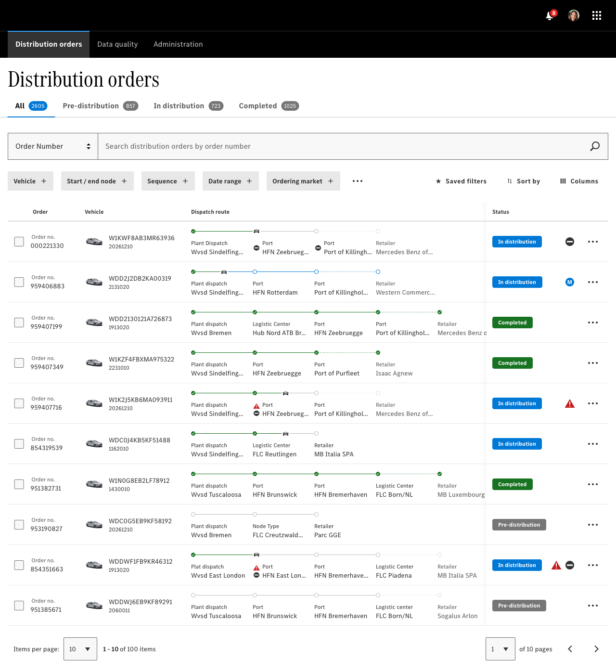616x672 pixels.
Task: Open the notifications bell
Action: (x=550, y=16)
